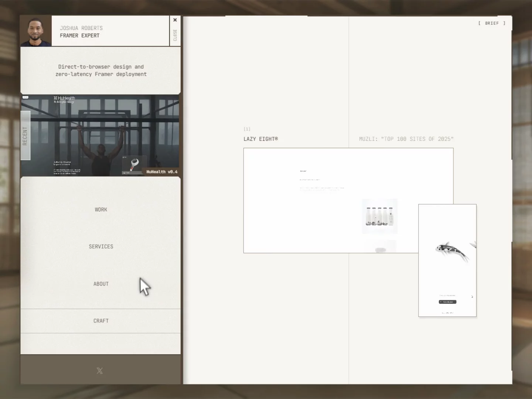Viewport: 532px width, 399px height.
Task: Click the bottles product image in preview
Action: [x=380, y=216]
